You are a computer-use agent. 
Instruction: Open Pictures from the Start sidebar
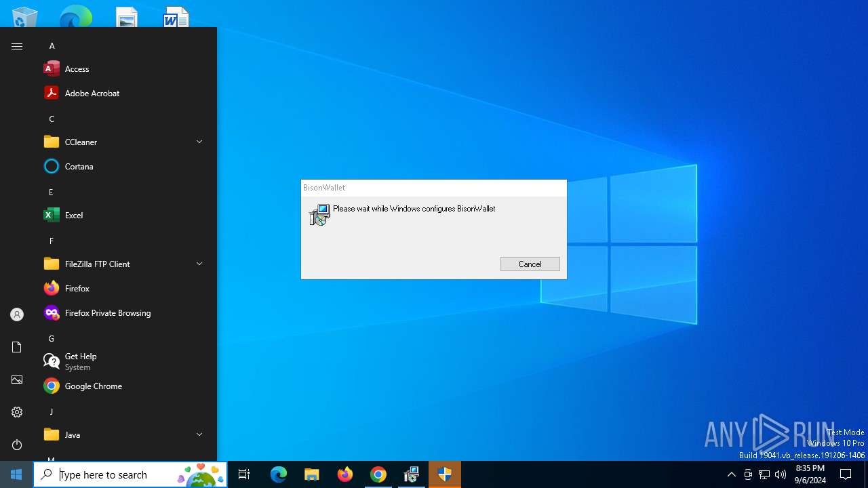pos(17,380)
